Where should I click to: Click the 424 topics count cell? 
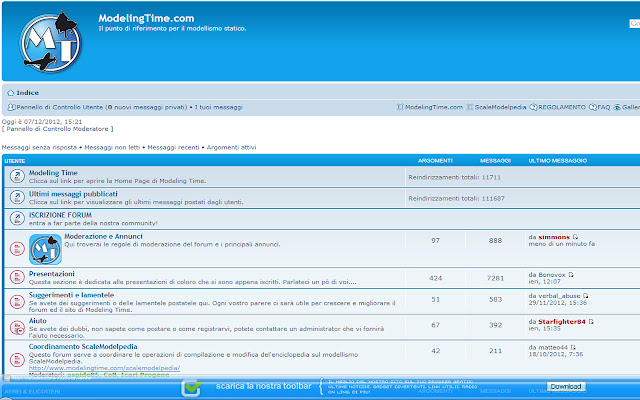(436, 278)
